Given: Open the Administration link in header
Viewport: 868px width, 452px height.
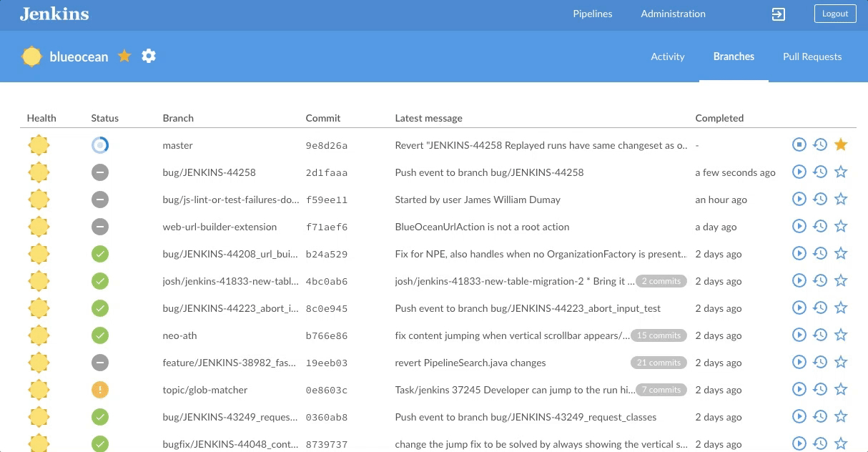Looking at the screenshot, I should [673, 14].
